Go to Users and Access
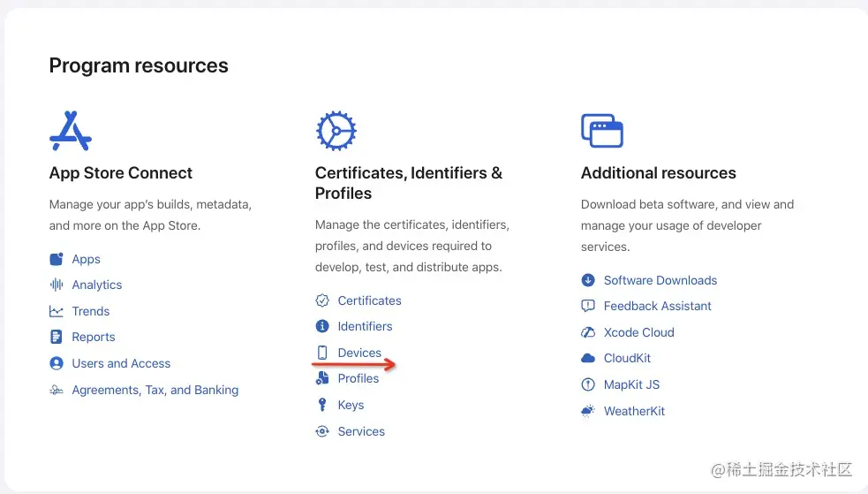Image resolution: width=868 pixels, height=494 pixels. (x=121, y=363)
